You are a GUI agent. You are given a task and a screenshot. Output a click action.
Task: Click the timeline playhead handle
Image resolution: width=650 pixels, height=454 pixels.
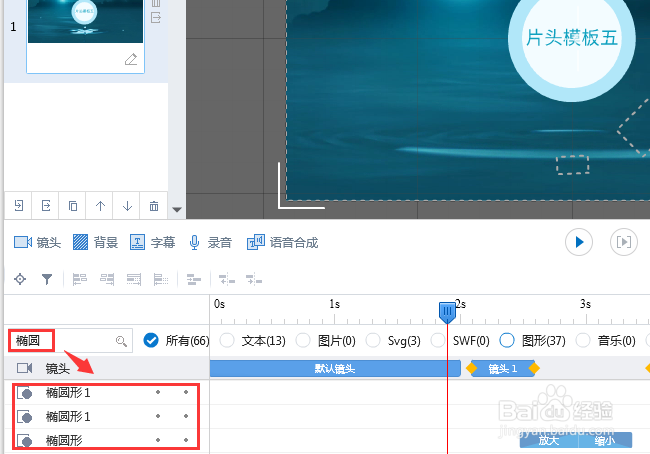[x=447, y=312]
